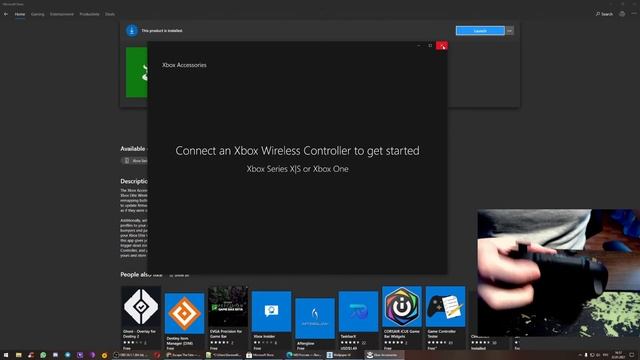Open the Productivity tab in Microsoft Store
This screenshot has width=640, height=360.
click(x=89, y=14)
